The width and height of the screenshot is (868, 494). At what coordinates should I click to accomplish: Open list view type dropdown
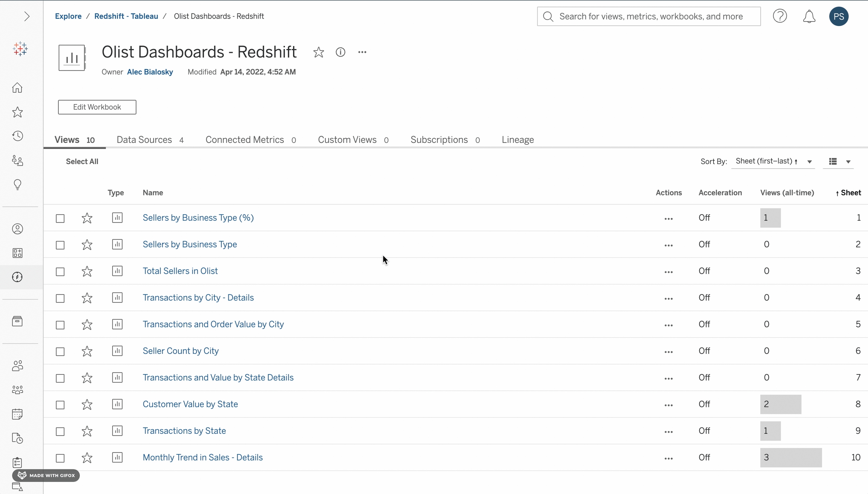point(839,162)
